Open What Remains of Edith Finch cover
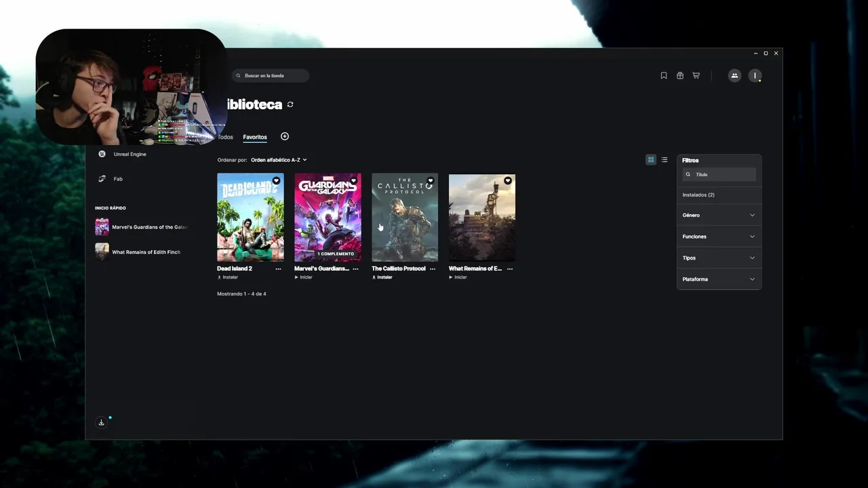 [482, 218]
